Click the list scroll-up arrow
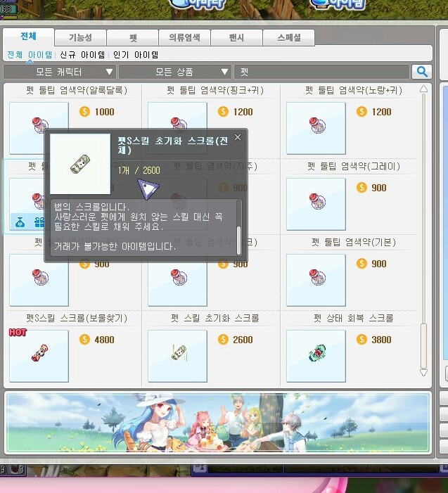Viewport: 448px width, 493px height. (x=423, y=89)
